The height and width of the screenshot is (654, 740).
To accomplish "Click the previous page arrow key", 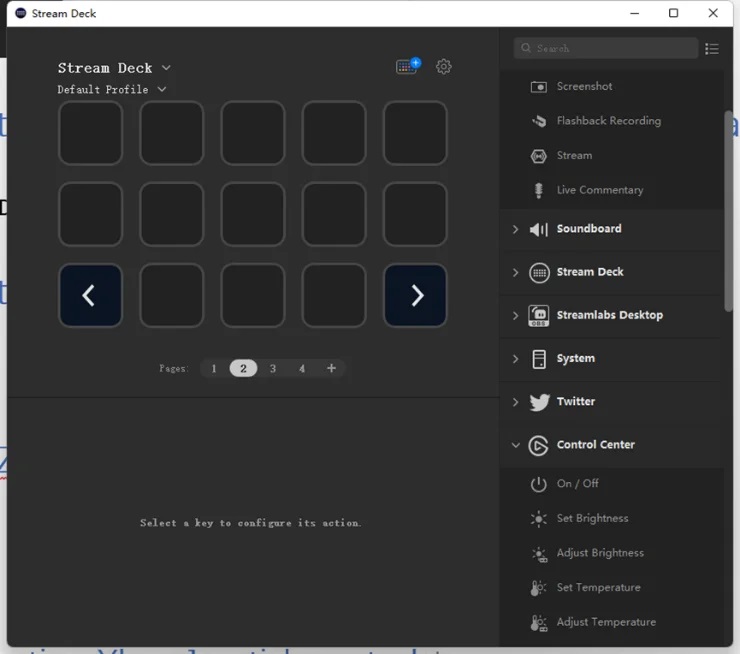I will (x=90, y=295).
